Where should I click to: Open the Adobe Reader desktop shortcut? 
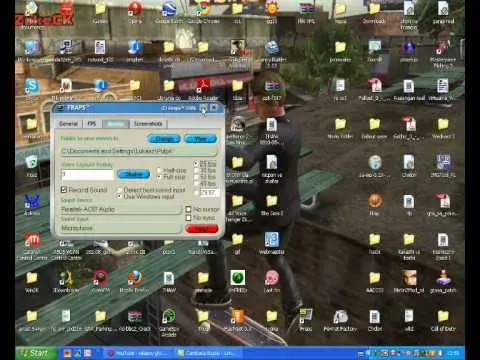pyautogui.click(x=203, y=89)
